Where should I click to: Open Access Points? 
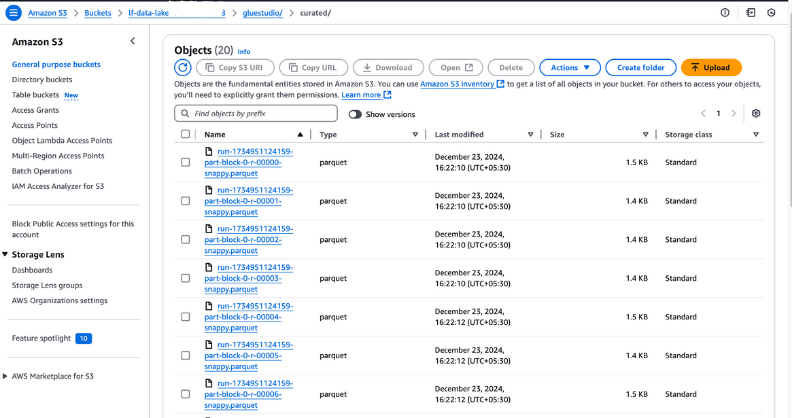tap(35, 125)
